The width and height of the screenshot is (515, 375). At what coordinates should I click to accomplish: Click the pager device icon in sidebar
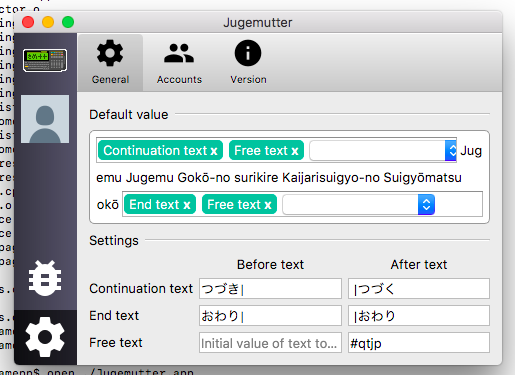click(x=45, y=60)
